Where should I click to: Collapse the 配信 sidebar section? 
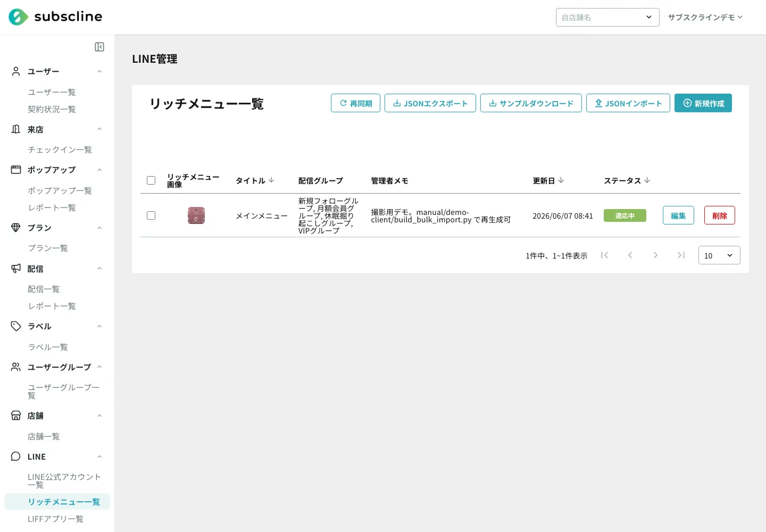(99, 269)
